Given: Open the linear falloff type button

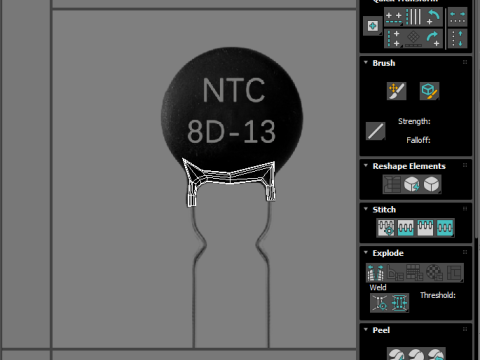Looking at the screenshot, I should 375,131.
